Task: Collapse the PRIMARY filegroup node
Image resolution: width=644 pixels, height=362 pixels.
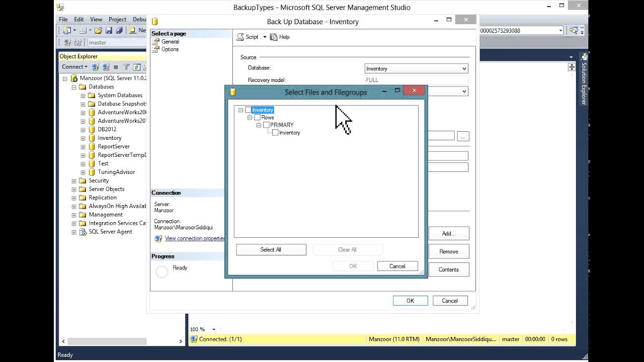Action: (x=259, y=125)
